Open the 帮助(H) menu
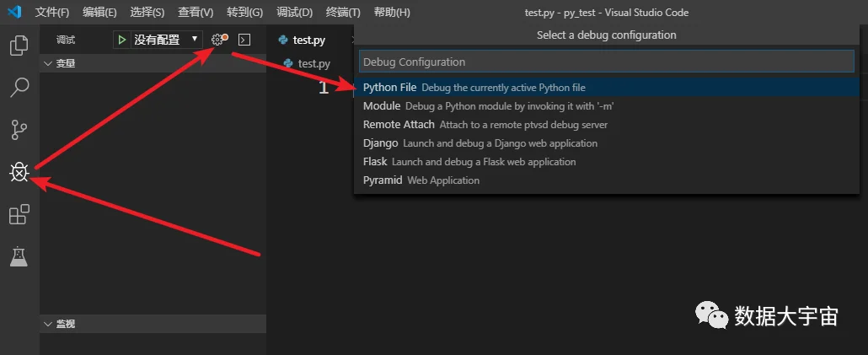 point(392,12)
